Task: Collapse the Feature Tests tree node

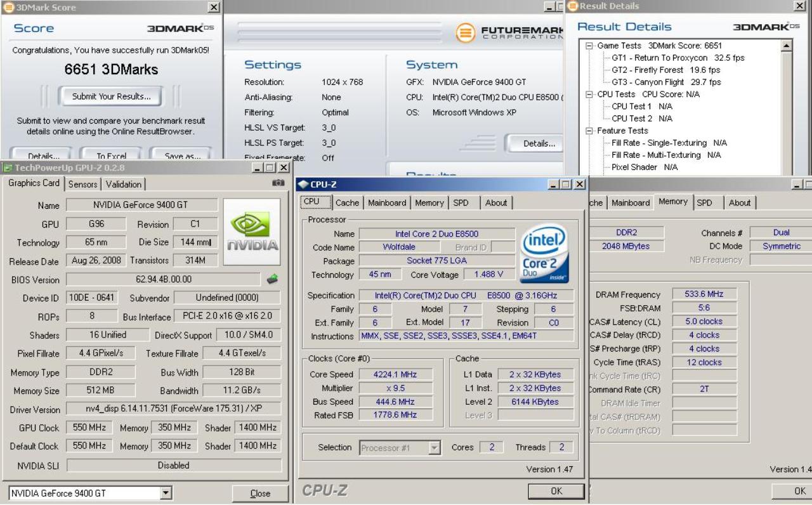Action: pos(589,131)
